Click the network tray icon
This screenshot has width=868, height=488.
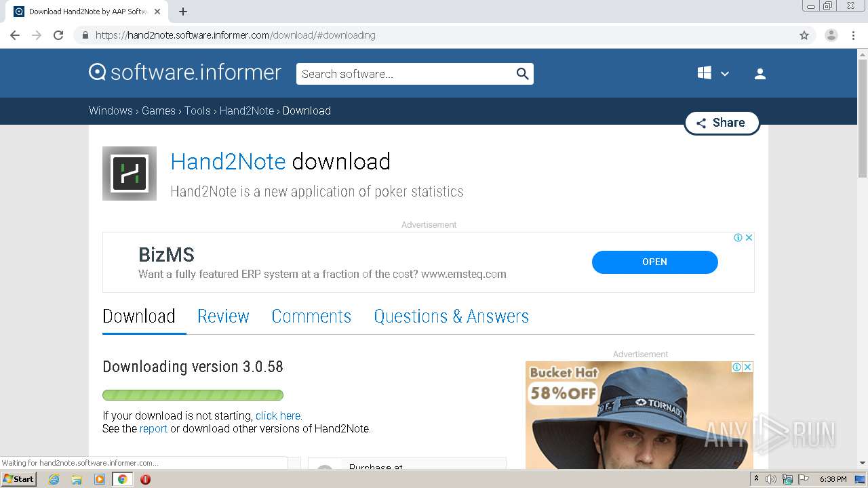(787, 479)
